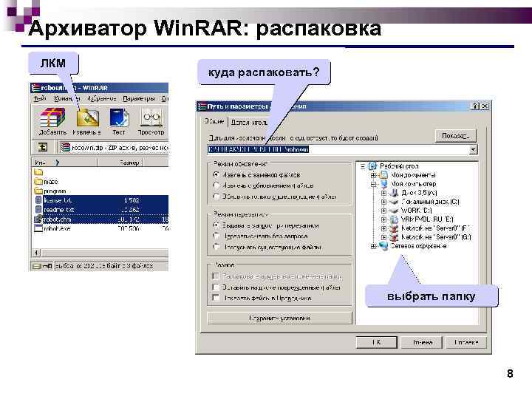Expand the Диск 3,5 (A:) node
This screenshot has height=399, width=532.
pos(383,193)
